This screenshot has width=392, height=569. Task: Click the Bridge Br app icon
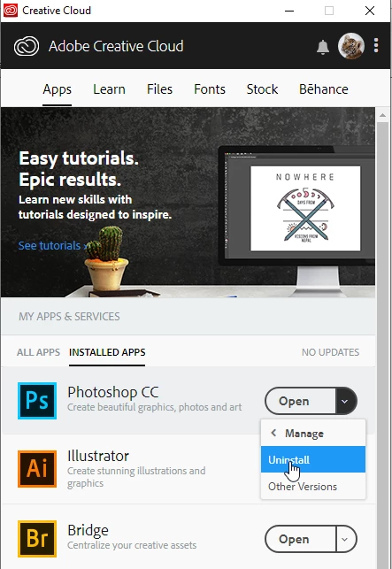[37, 539]
